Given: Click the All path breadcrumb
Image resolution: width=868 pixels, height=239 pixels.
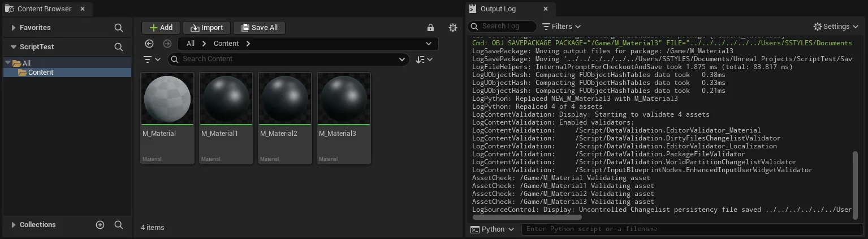Looking at the screenshot, I should click(191, 44).
